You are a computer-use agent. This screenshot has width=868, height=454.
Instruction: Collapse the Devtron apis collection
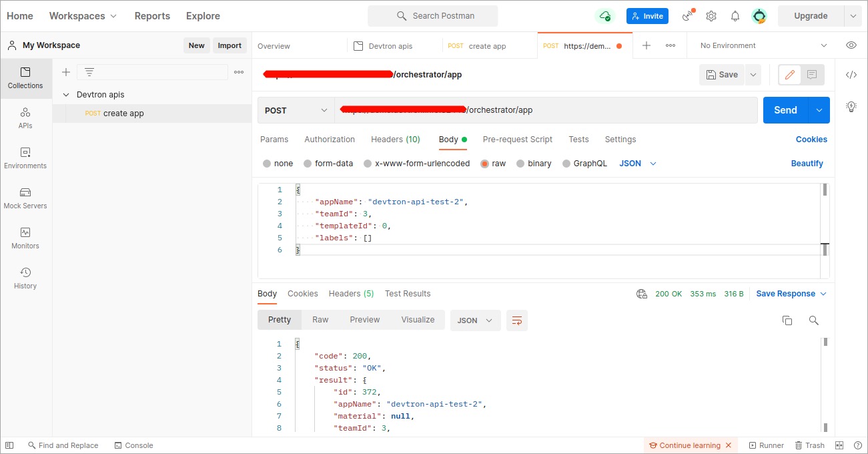pos(66,95)
